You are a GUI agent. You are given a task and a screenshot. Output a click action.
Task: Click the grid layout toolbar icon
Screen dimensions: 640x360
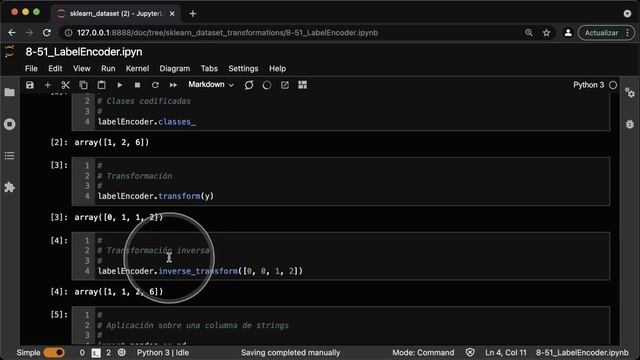click(x=302, y=85)
